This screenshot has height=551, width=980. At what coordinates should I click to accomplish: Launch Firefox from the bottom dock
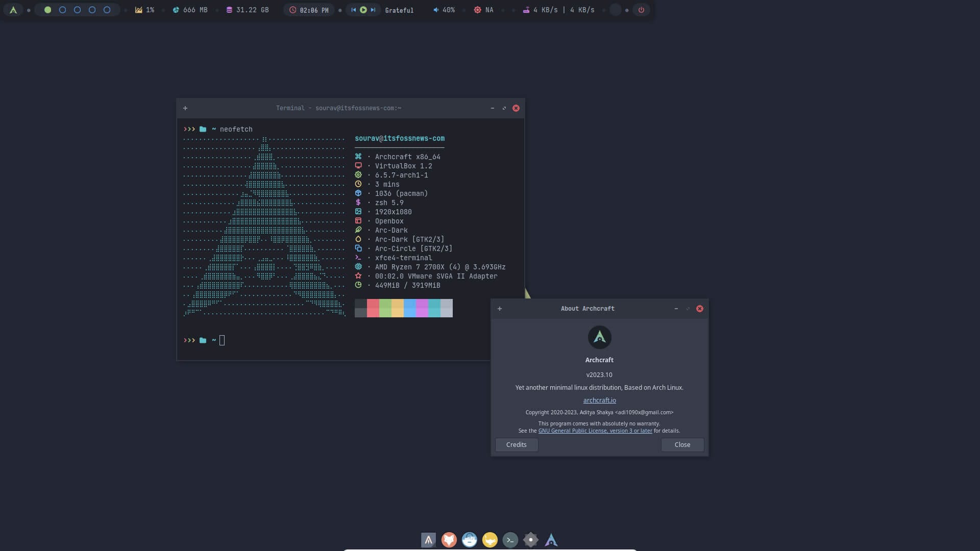(x=449, y=540)
